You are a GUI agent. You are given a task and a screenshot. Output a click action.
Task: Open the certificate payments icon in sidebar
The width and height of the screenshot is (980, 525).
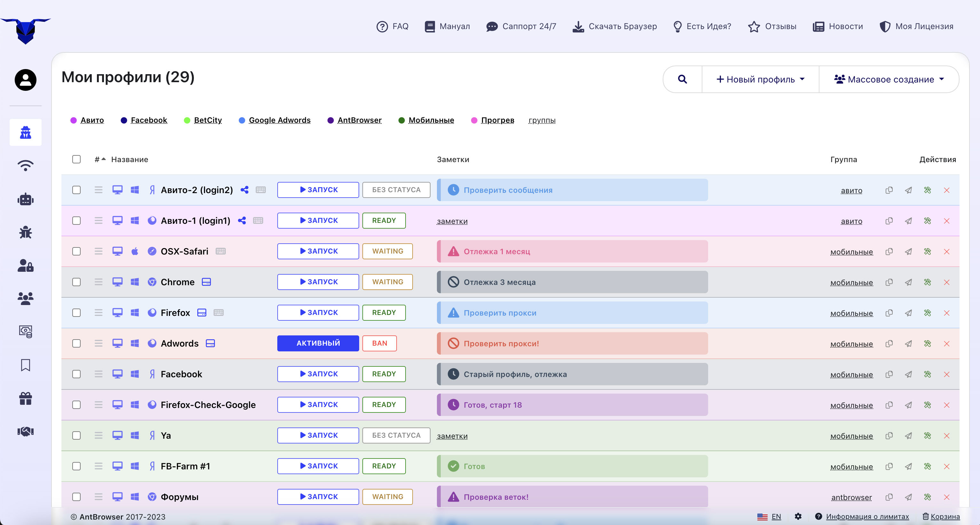pos(26,331)
